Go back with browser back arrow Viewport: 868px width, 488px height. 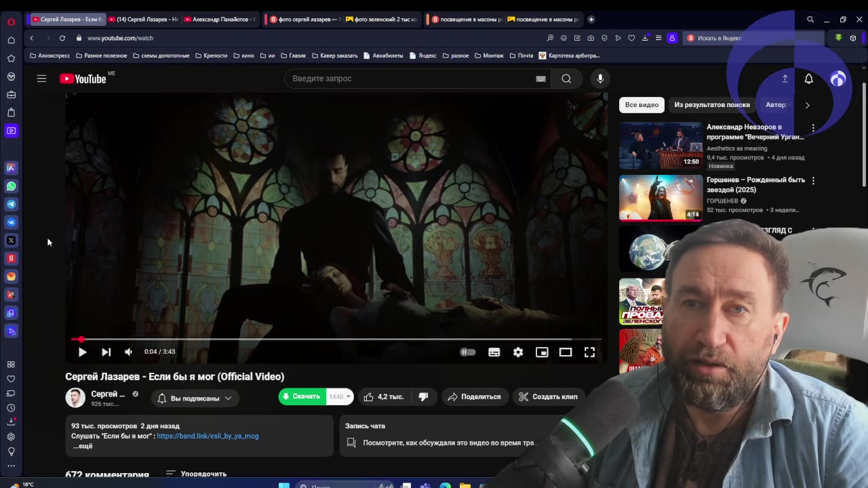tap(31, 38)
